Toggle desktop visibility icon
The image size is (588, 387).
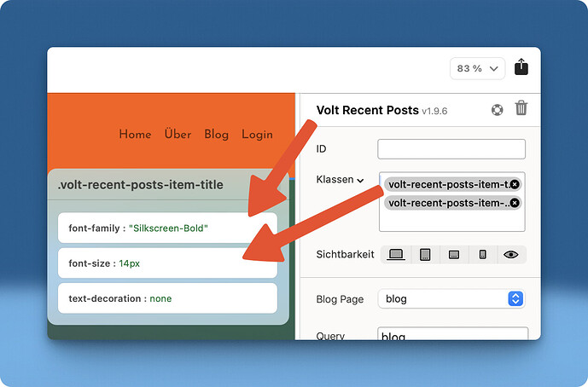pyautogui.click(x=396, y=254)
